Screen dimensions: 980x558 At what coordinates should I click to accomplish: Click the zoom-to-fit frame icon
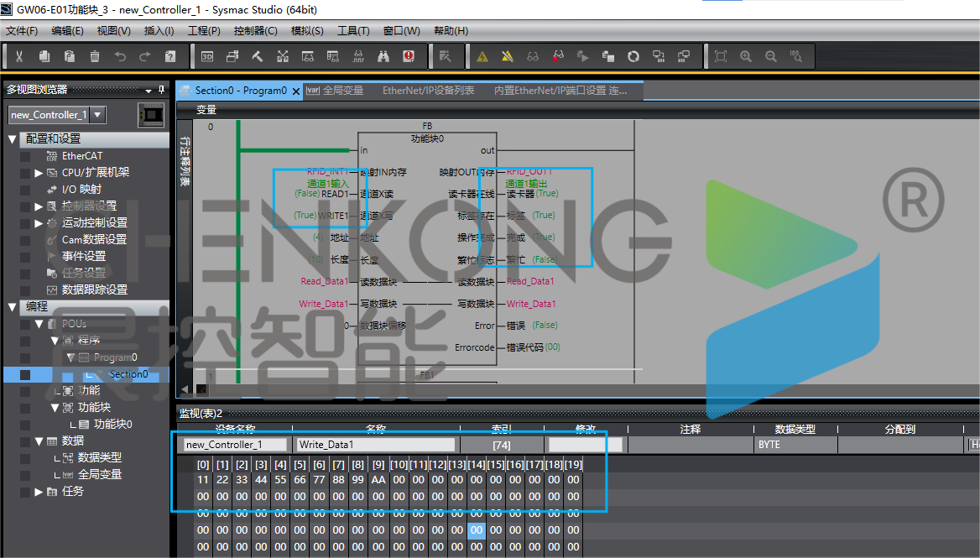point(721,56)
